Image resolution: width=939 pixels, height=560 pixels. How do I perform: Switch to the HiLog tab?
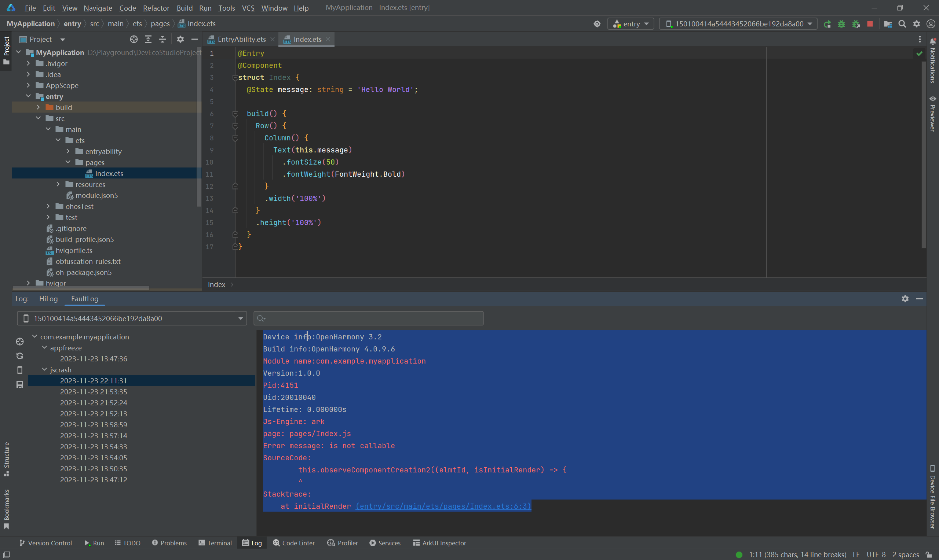tap(48, 298)
